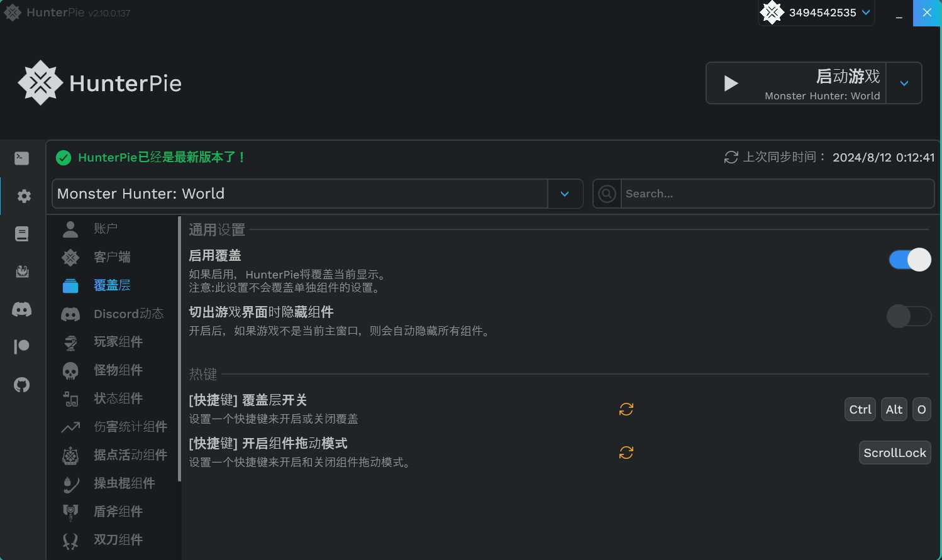Click the Patreon support icon
This screenshot has height=560, width=942.
coord(22,346)
